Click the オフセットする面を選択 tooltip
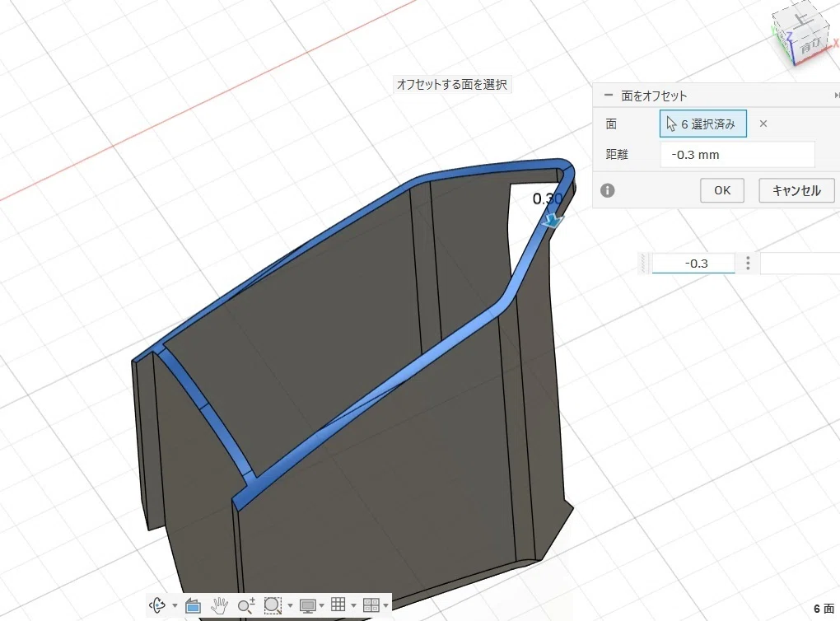 coord(452,85)
